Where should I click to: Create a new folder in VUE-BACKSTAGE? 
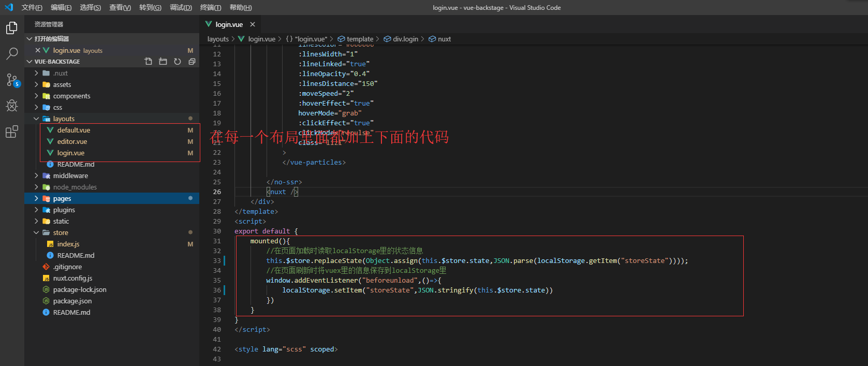click(x=163, y=62)
